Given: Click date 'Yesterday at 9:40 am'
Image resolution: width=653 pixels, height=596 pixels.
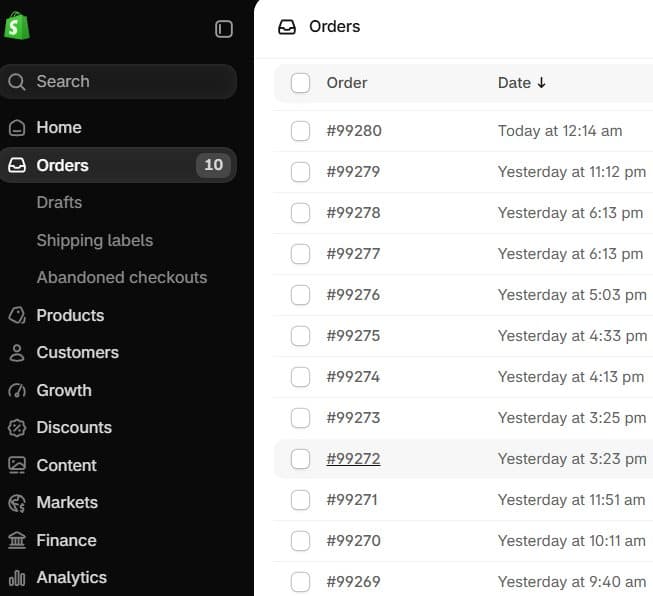Looking at the screenshot, I should (x=572, y=582).
